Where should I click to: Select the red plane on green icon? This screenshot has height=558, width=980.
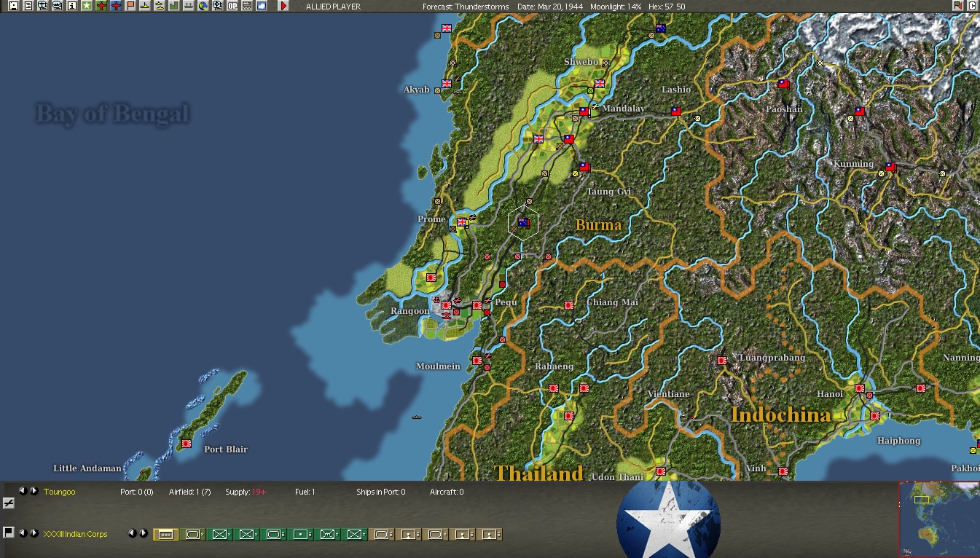tap(101, 6)
